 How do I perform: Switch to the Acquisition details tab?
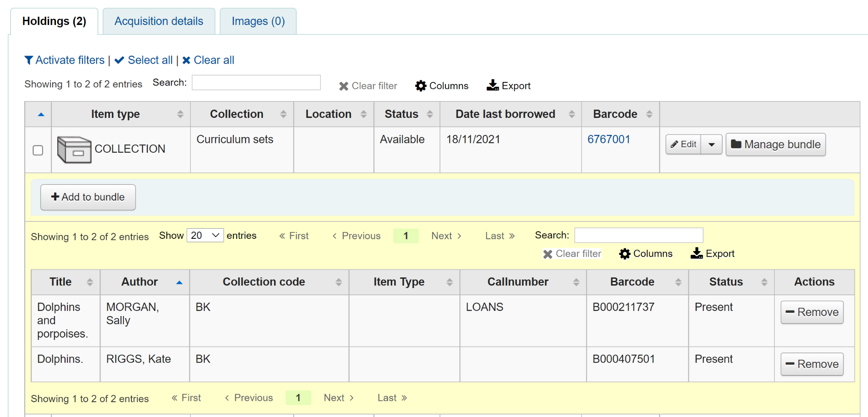click(159, 21)
